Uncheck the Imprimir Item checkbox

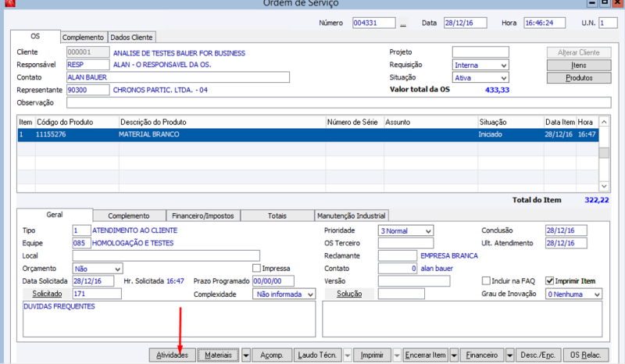(x=550, y=281)
